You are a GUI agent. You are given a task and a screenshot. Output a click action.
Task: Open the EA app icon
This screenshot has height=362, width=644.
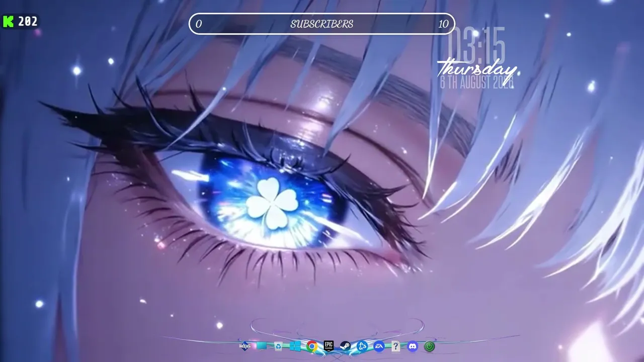click(379, 346)
